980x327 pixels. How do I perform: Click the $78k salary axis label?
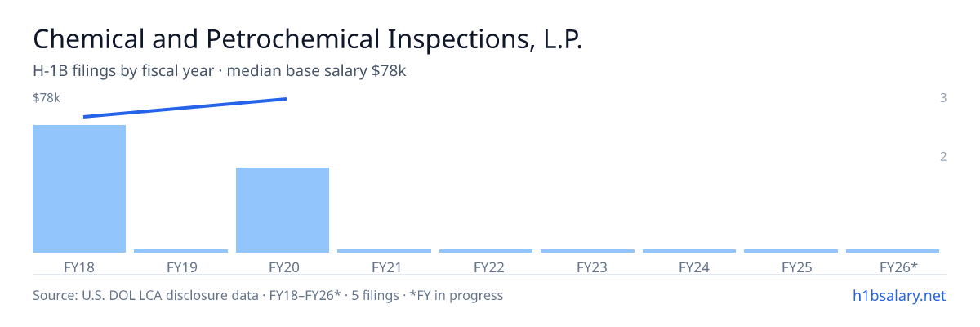coord(47,98)
